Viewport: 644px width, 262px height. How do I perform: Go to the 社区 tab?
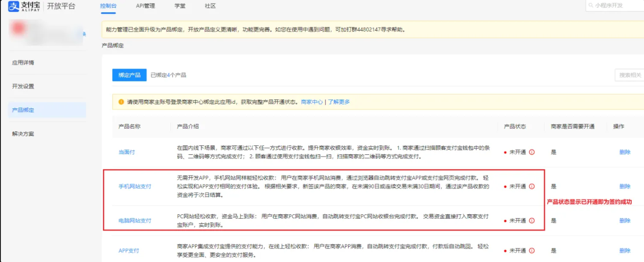210,6
